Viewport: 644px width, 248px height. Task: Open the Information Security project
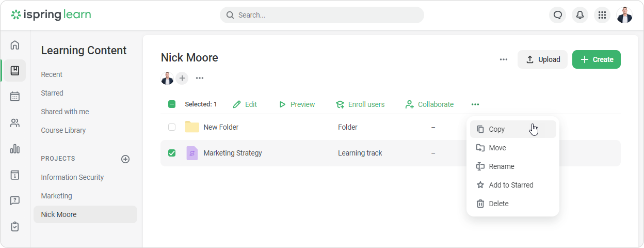72,177
